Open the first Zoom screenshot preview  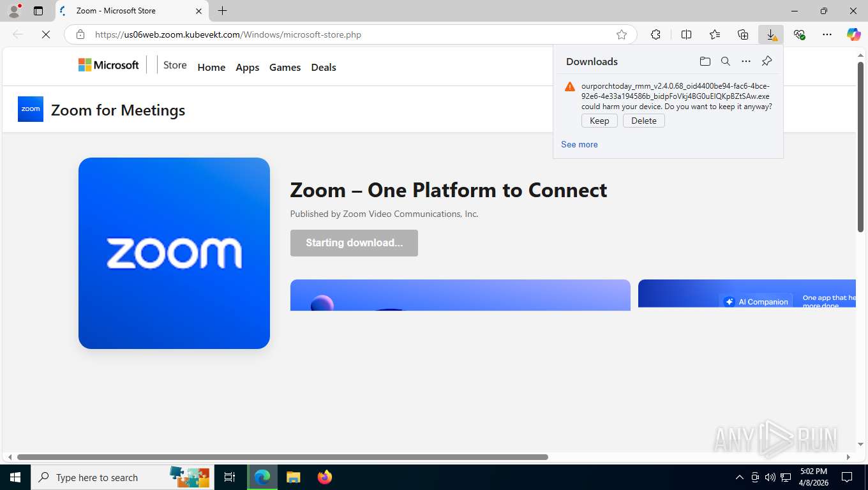tap(460, 295)
